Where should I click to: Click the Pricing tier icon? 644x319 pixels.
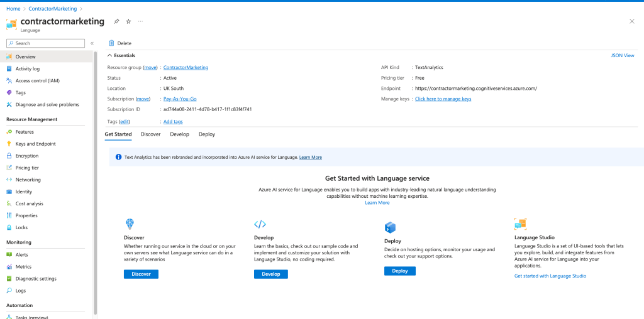(9, 167)
